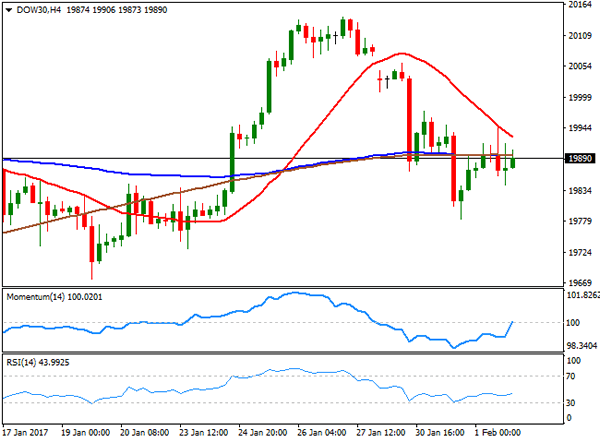Click price axis value 19999
This screenshot has width=600, height=443.
point(580,98)
